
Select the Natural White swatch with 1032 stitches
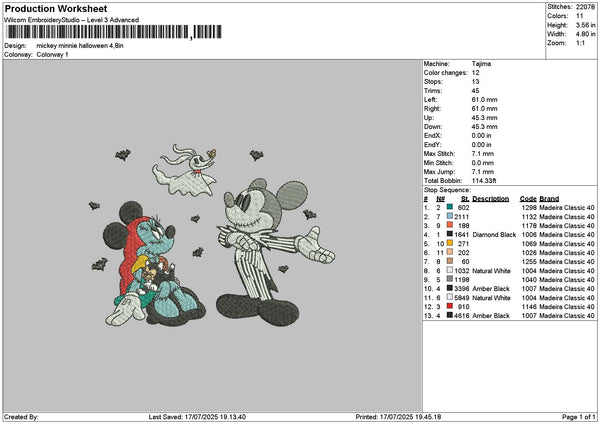point(450,270)
